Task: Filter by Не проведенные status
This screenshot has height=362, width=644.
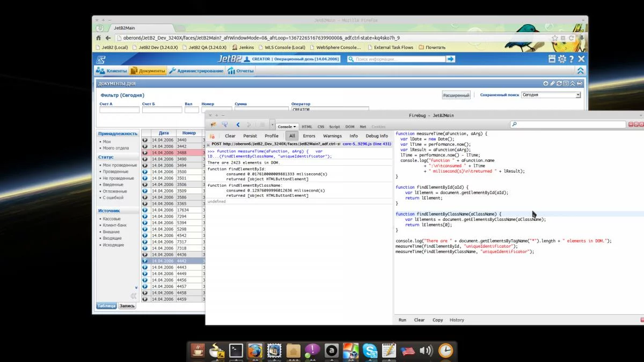Action: pos(119,178)
